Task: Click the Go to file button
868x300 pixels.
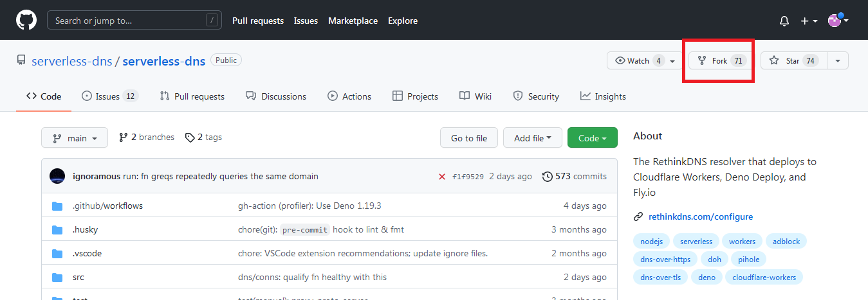Action: click(x=469, y=138)
